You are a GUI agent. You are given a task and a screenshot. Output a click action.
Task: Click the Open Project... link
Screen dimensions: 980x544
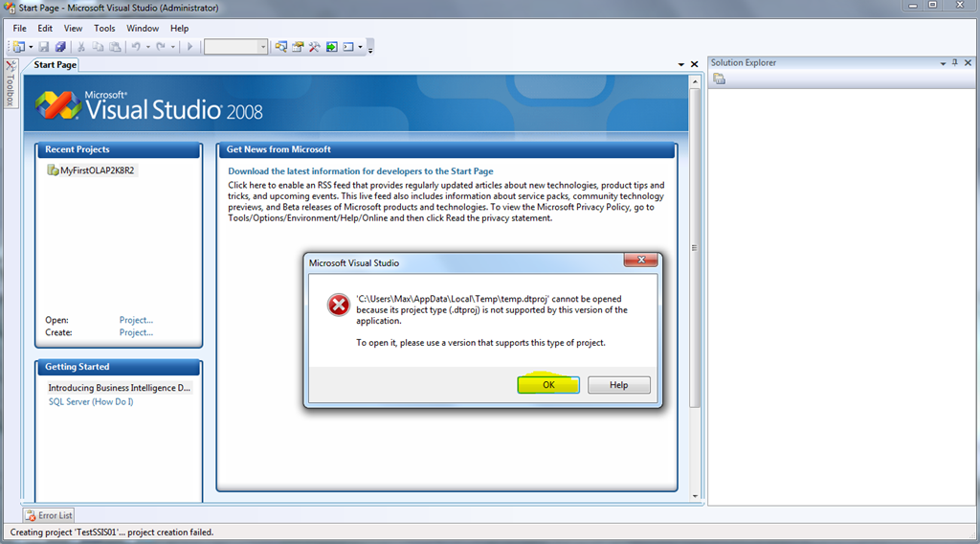[136, 320]
